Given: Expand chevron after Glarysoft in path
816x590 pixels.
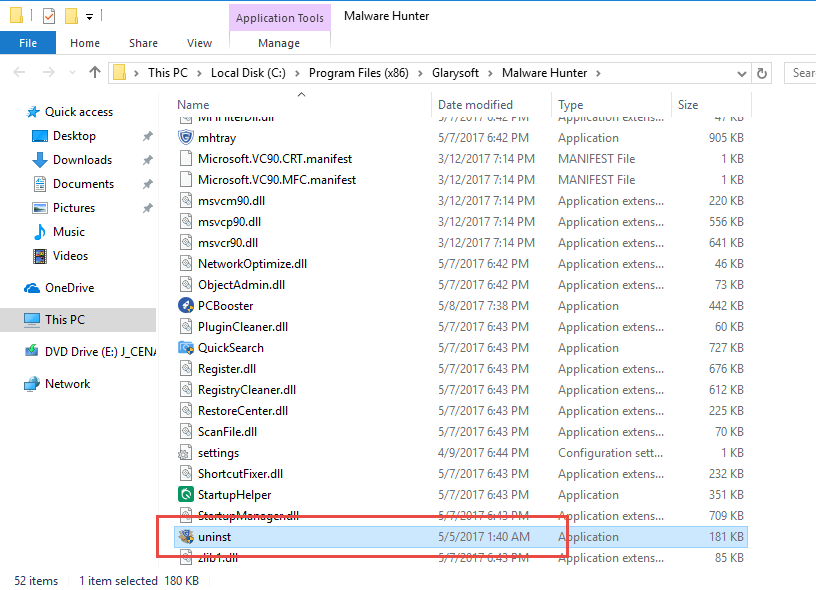Looking at the screenshot, I should pyautogui.click(x=490, y=73).
